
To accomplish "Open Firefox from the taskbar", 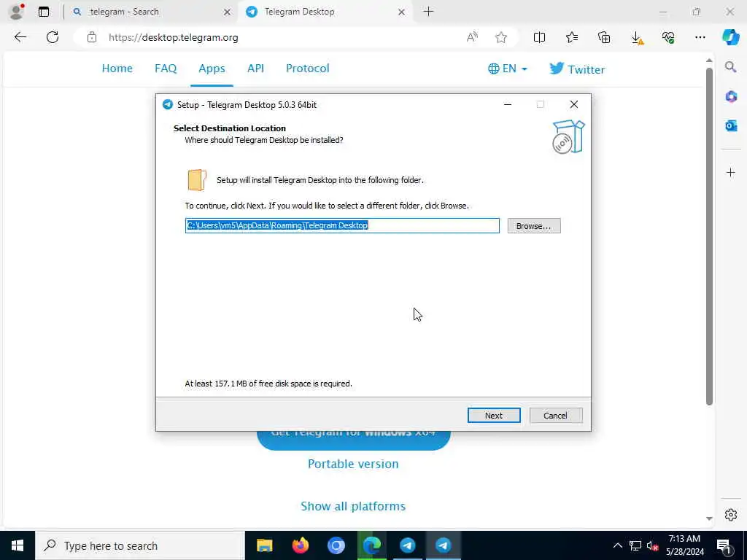I will tap(300, 545).
